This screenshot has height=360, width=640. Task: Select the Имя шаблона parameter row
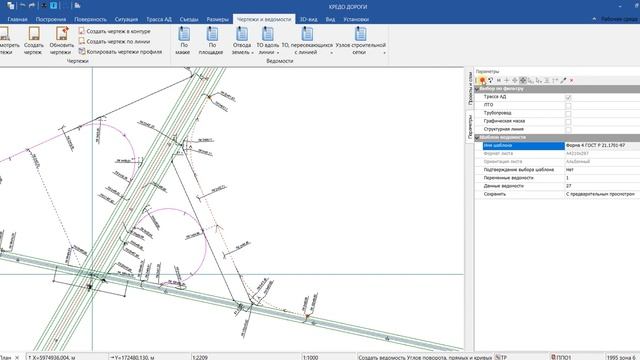click(523, 145)
